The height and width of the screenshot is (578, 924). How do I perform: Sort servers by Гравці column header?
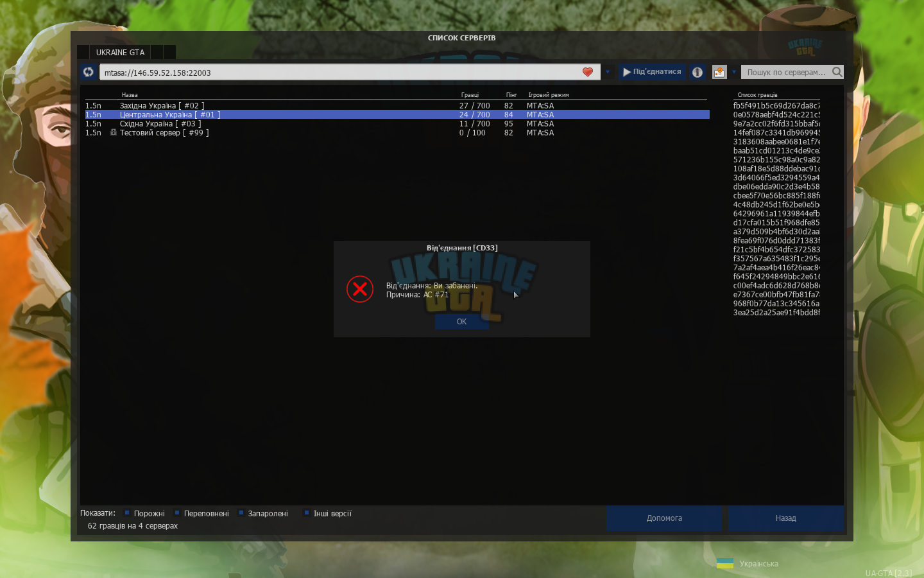(470, 95)
